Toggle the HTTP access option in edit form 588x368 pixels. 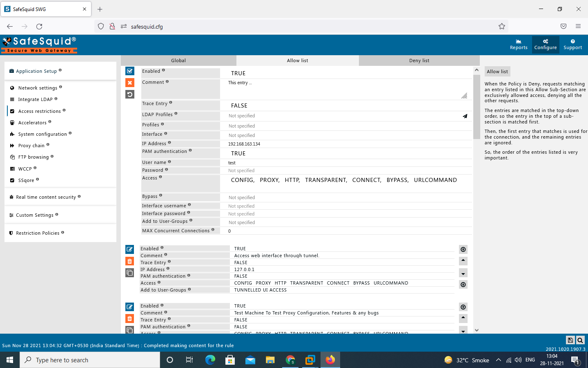(292, 180)
